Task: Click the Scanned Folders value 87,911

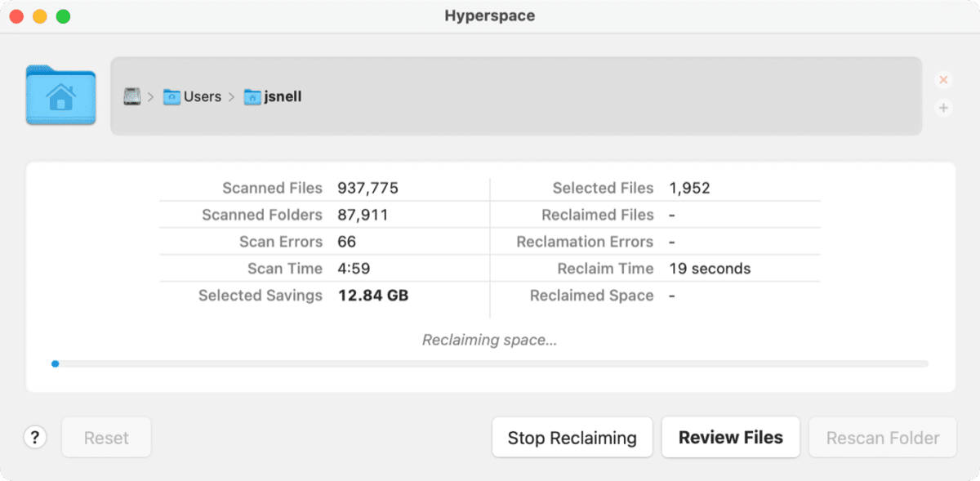Action: coord(363,216)
